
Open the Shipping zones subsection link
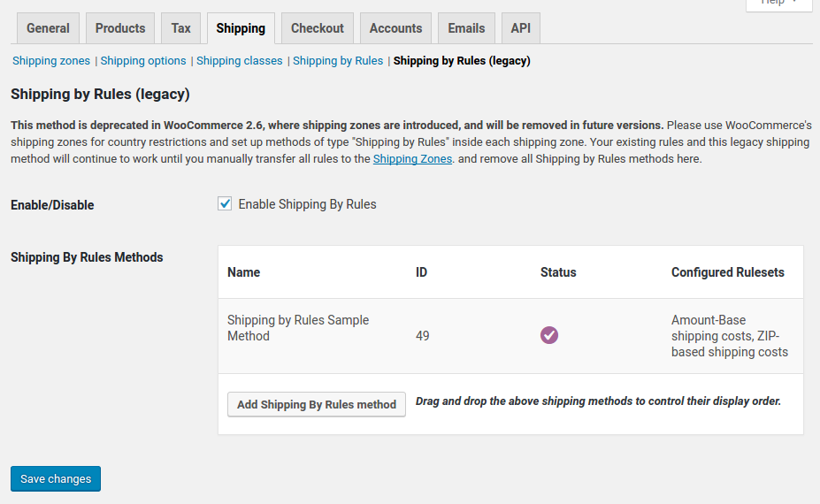51,61
